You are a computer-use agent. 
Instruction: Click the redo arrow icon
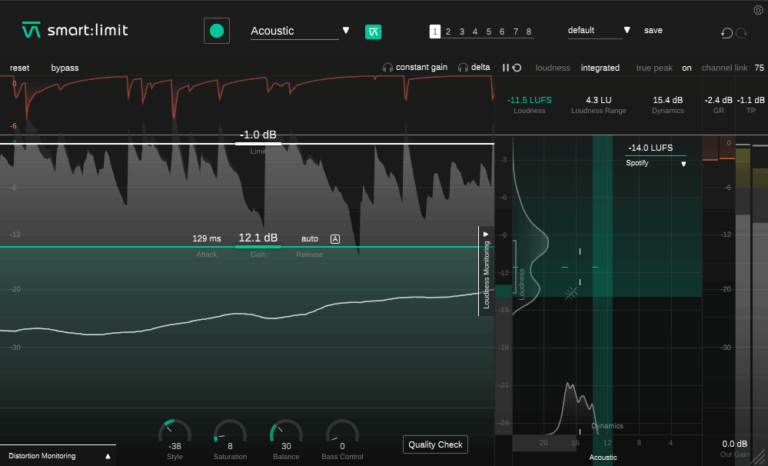pos(742,33)
